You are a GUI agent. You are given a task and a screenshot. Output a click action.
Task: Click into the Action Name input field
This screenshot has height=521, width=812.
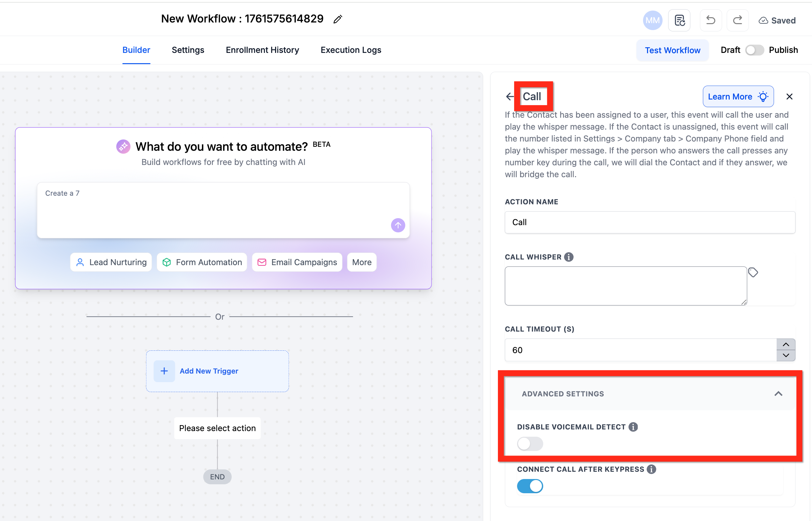pos(650,222)
